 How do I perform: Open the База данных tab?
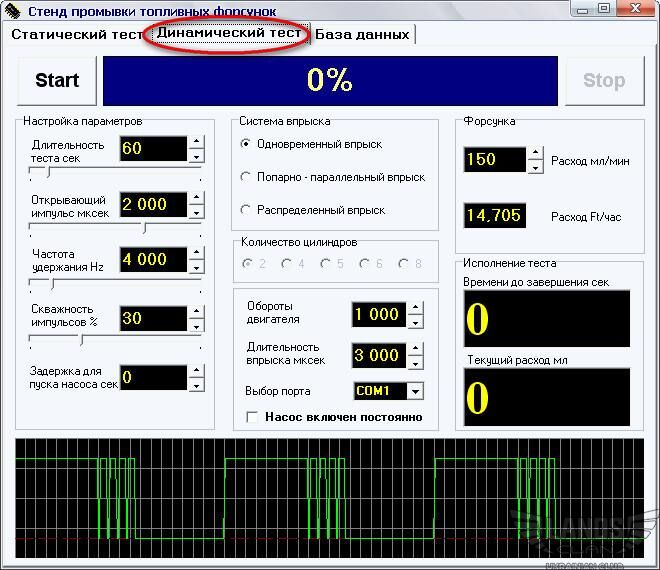point(362,34)
